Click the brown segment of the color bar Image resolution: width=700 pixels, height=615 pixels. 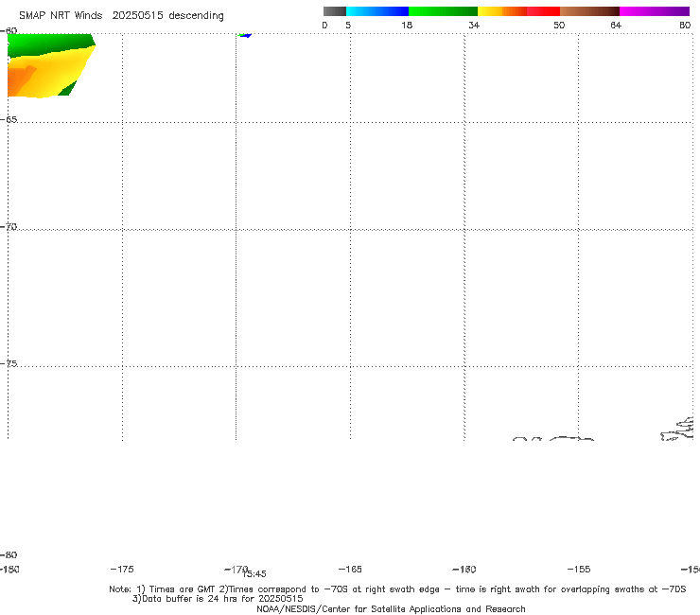pyautogui.click(x=589, y=11)
